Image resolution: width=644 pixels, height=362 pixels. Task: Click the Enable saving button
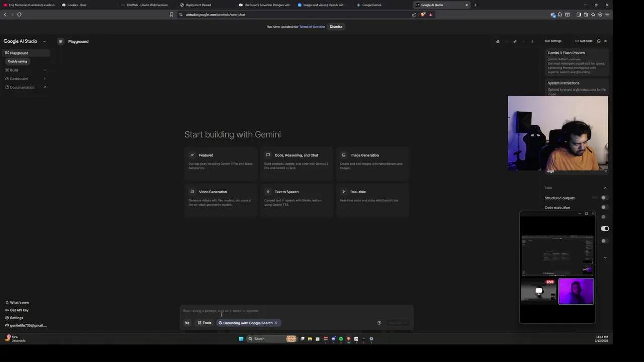[x=17, y=61]
